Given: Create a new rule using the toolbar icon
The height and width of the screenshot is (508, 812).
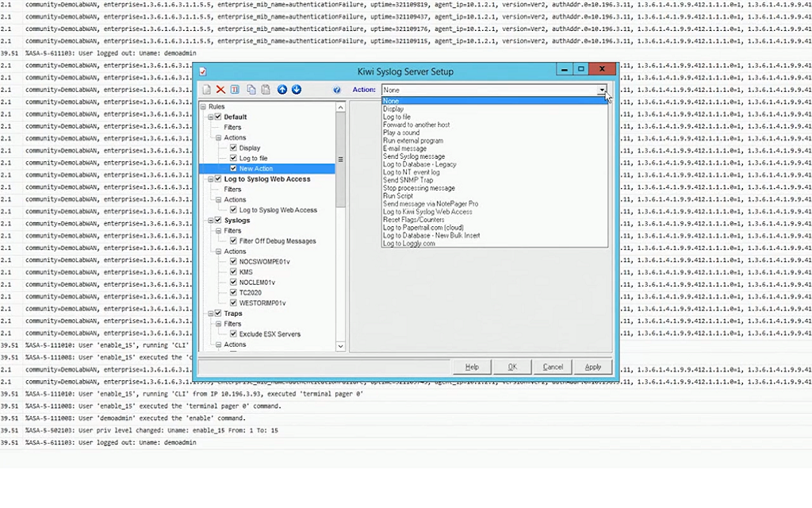Looking at the screenshot, I should coord(207,89).
